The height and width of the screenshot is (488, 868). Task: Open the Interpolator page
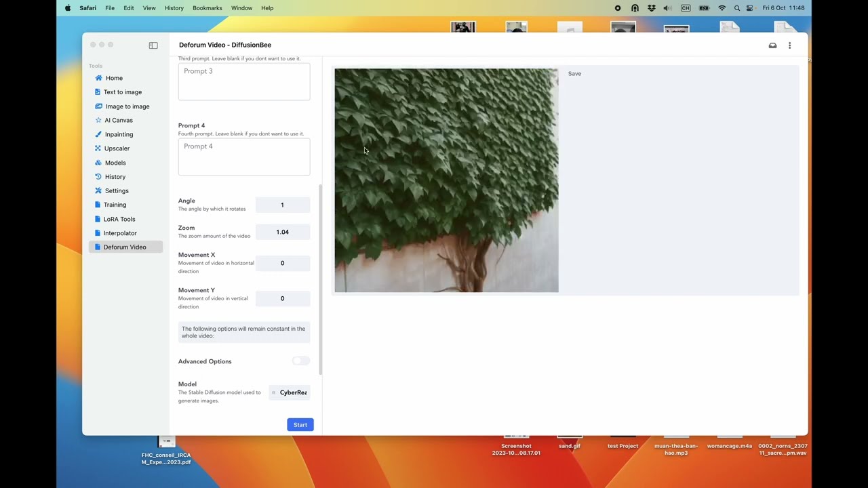[x=120, y=233]
